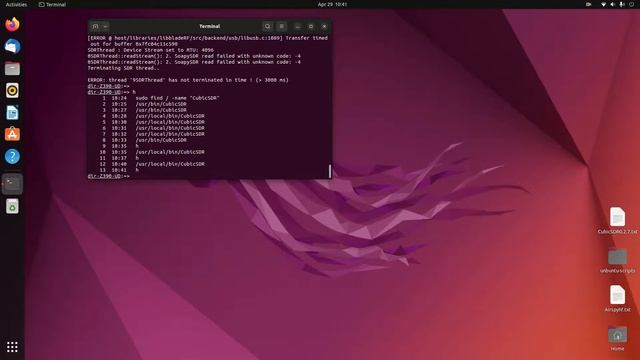Open the dropdown next to new tab button

pos(105,26)
